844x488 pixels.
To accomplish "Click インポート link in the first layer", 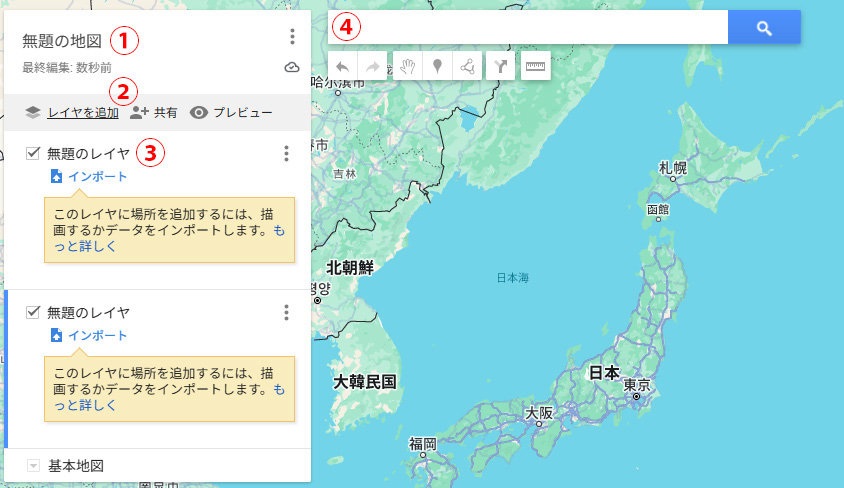I will [x=97, y=177].
